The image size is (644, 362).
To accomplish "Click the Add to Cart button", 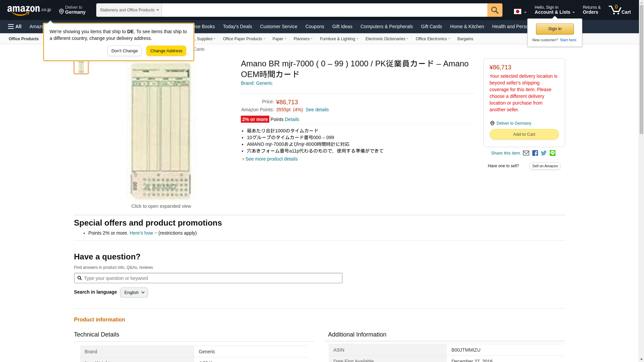I will coord(524,134).
